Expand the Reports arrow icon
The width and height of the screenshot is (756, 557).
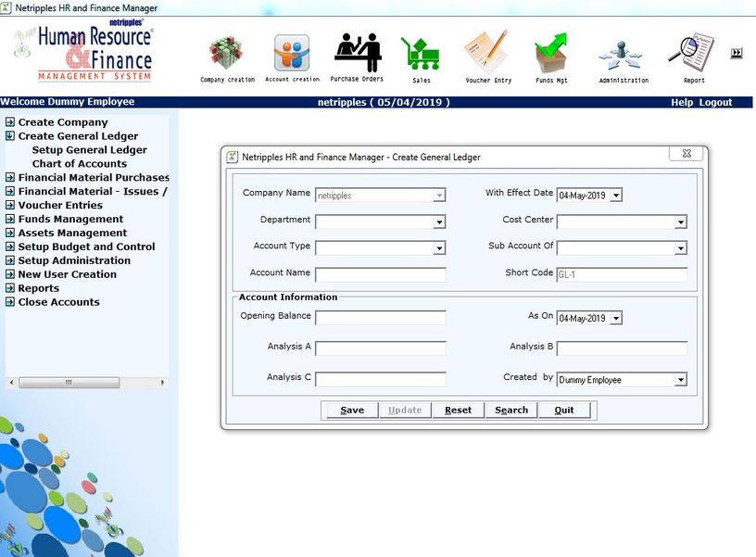coord(9,288)
